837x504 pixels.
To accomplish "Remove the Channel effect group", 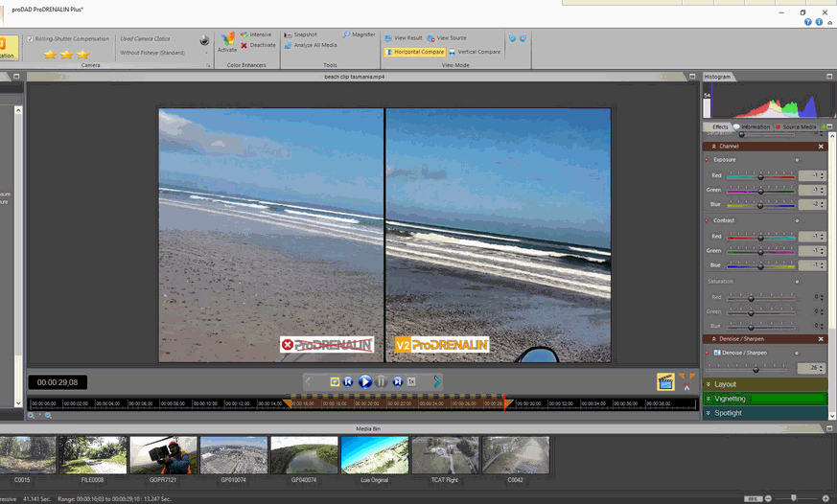I will (821, 147).
